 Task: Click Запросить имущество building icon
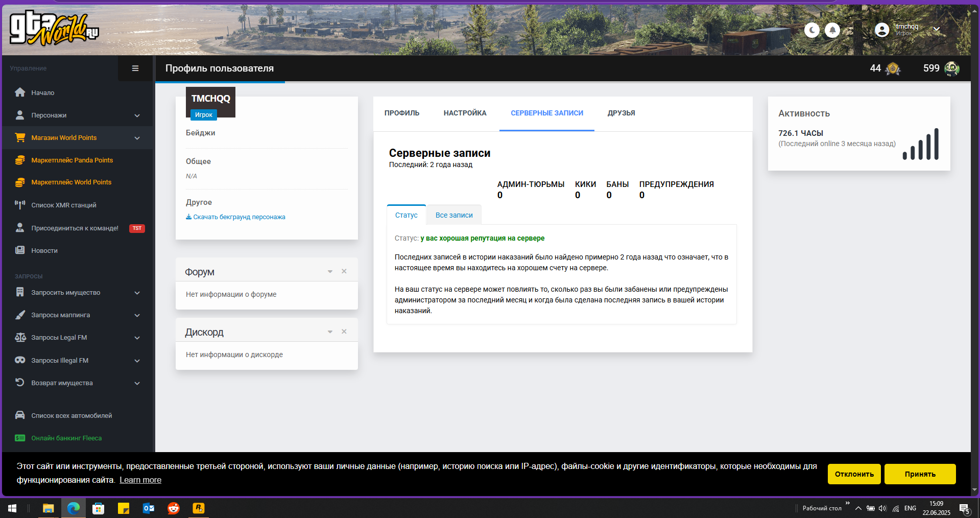20,292
